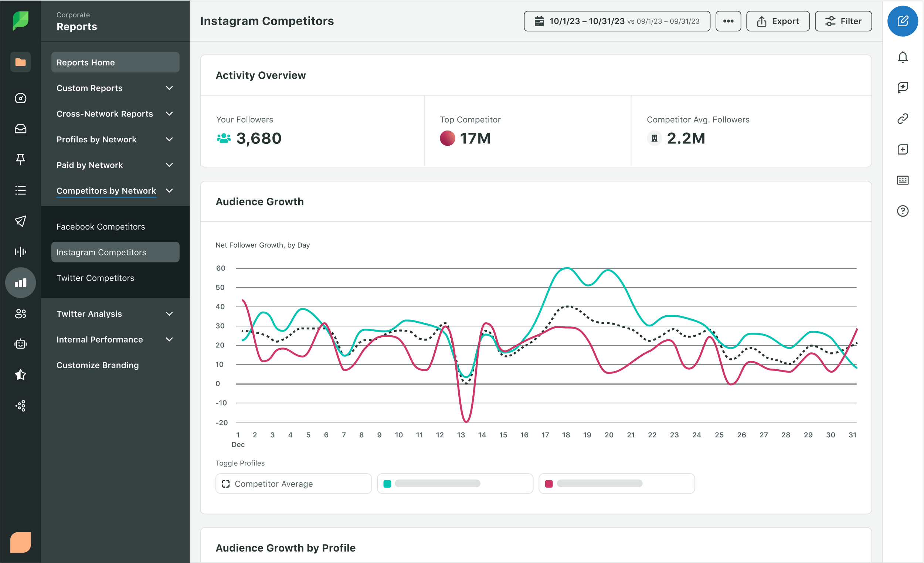Click the star or favorites icon in sidebar
This screenshot has height=563, width=924.
pos(20,374)
